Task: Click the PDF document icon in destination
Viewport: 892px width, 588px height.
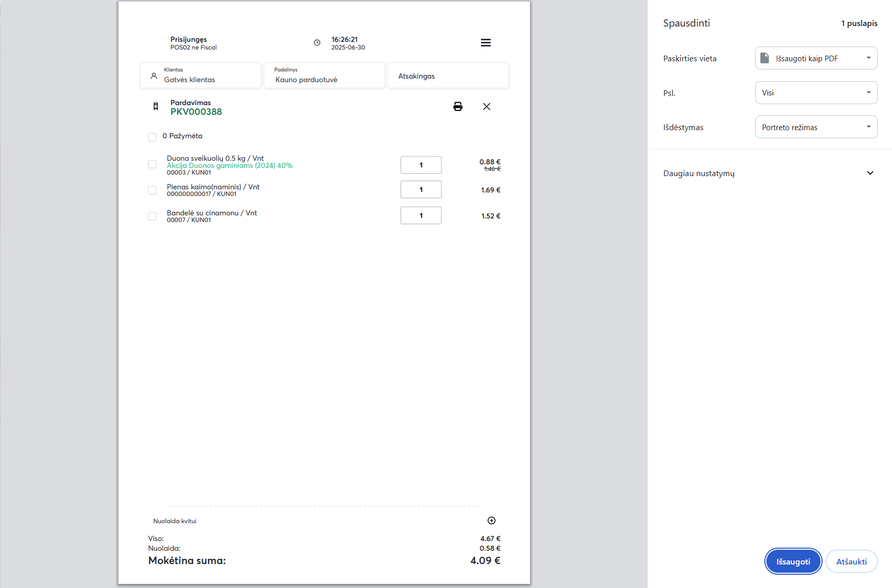Action: click(764, 58)
